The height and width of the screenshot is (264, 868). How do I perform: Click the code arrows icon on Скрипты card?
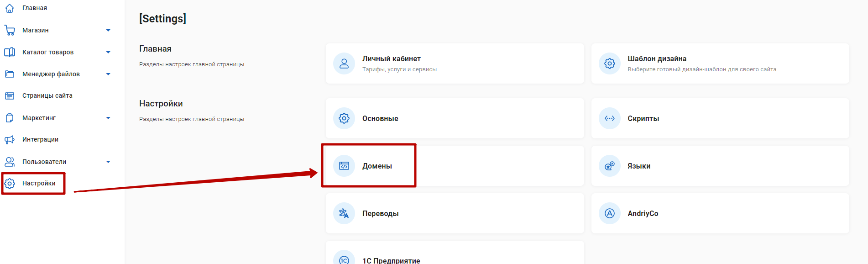coord(610,118)
